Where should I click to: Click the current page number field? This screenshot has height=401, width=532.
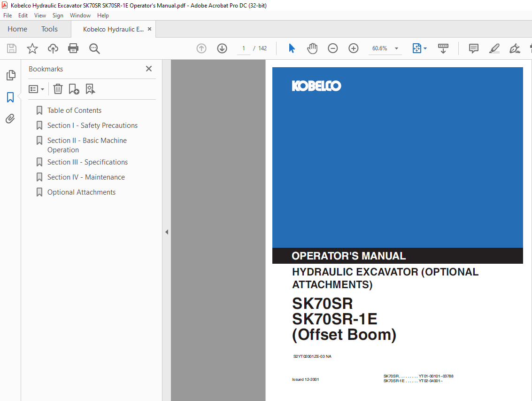(x=244, y=48)
